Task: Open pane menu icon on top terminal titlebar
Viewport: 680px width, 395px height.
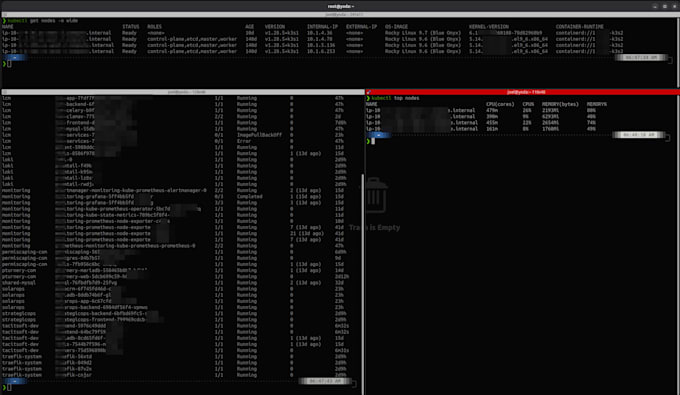Action: 5,15
